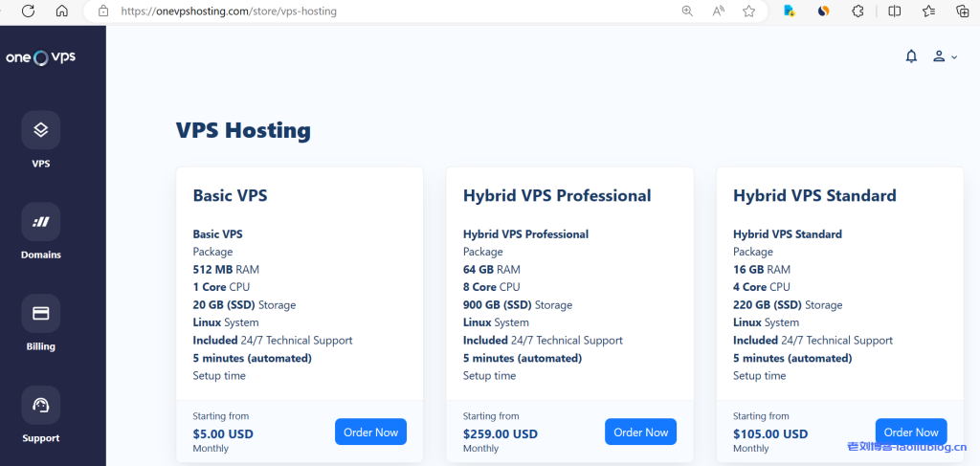Refresh the page in browser

(x=28, y=11)
